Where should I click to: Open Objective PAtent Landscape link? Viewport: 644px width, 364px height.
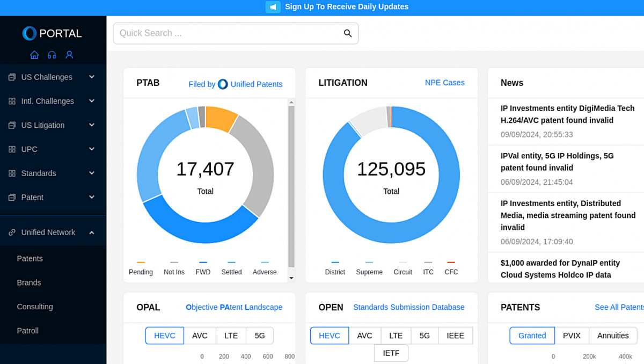[234, 308]
